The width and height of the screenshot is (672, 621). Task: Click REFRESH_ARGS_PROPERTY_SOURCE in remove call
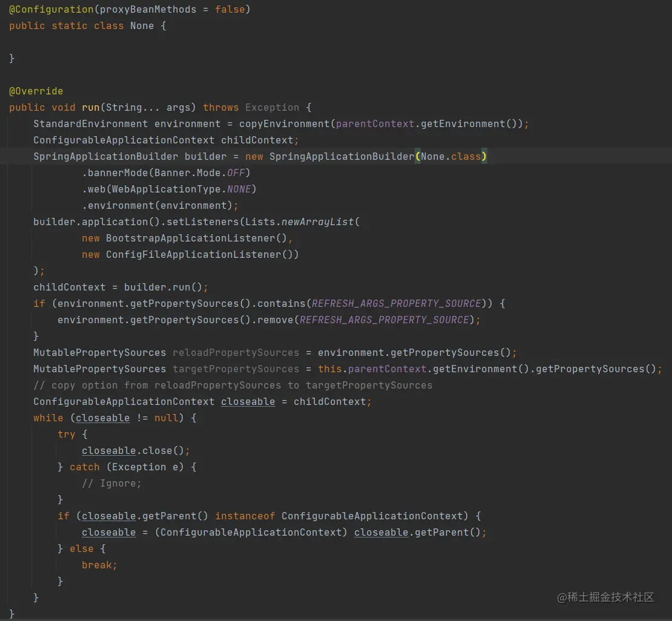[384, 320]
